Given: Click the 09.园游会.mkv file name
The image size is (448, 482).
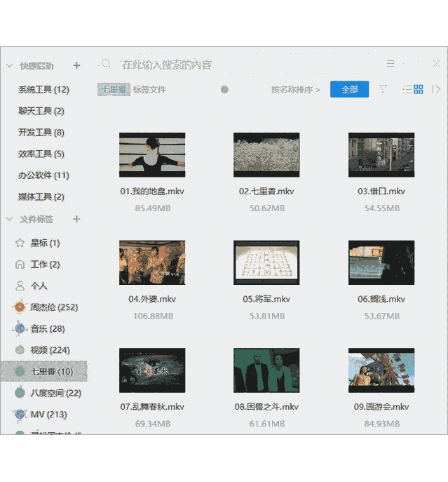Looking at the screenshot, I should click(381, 407).
